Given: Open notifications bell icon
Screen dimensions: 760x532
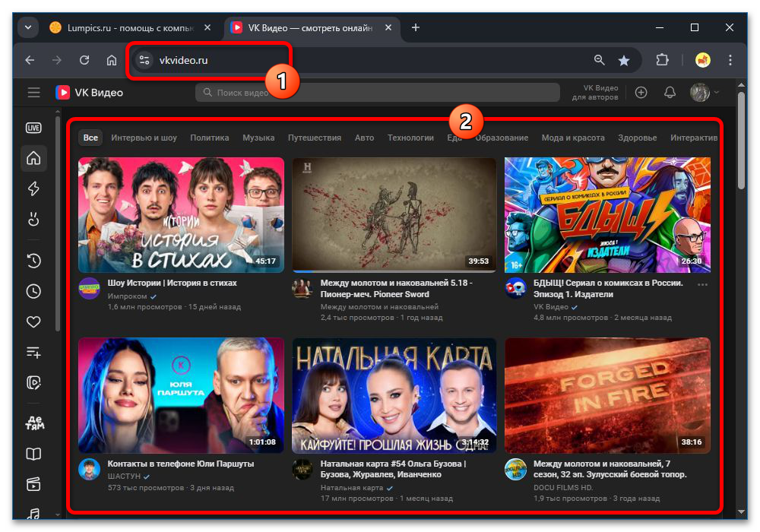Looking at the screenshot, I should point(670,93).
